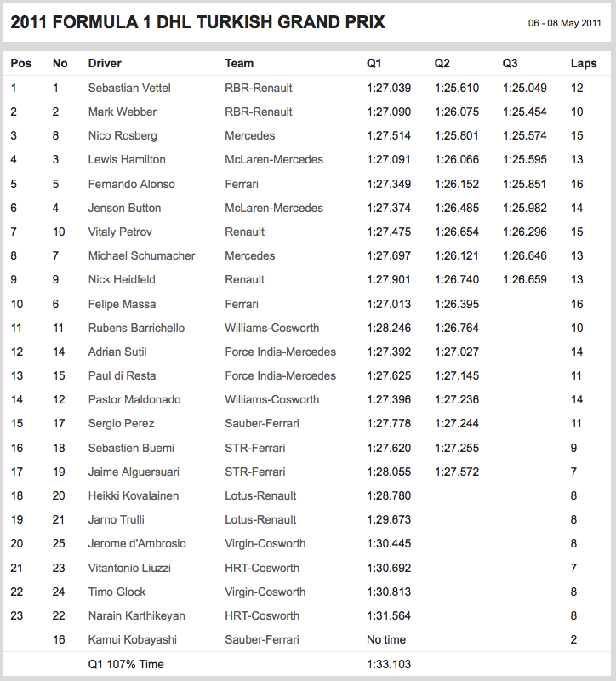This screenshot has width=616, height=681.
Task: Click driver name Sebastian Vettel
Action: click(128, 88)
